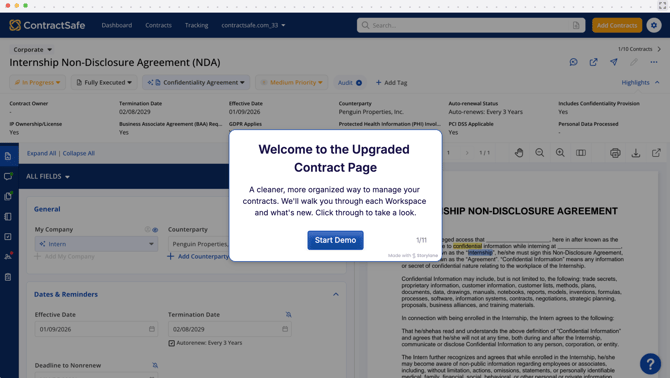This screenshot has width=670, height=378.
Task: Toggle My Company visibility eye icon
Action: click(155, 230)
